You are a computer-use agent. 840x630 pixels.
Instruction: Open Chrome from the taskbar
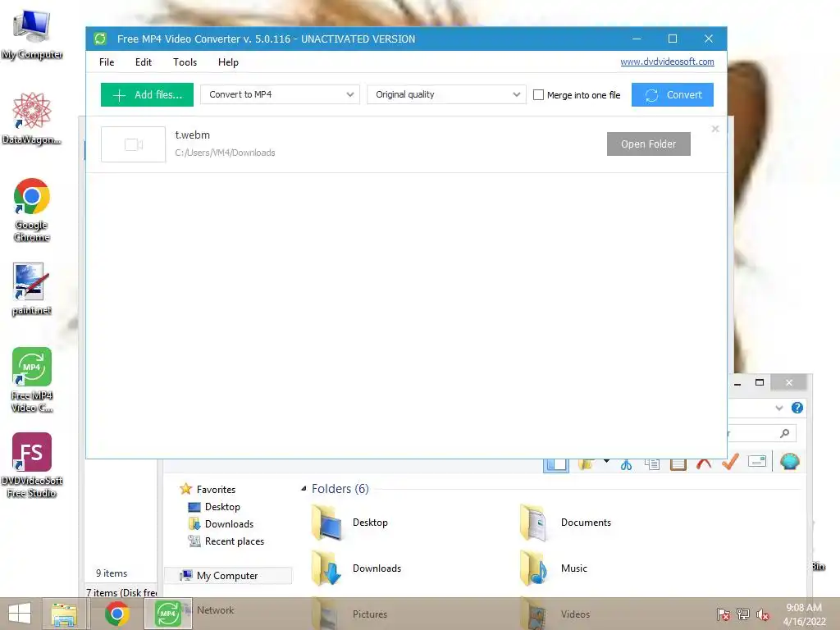point(116,614)
